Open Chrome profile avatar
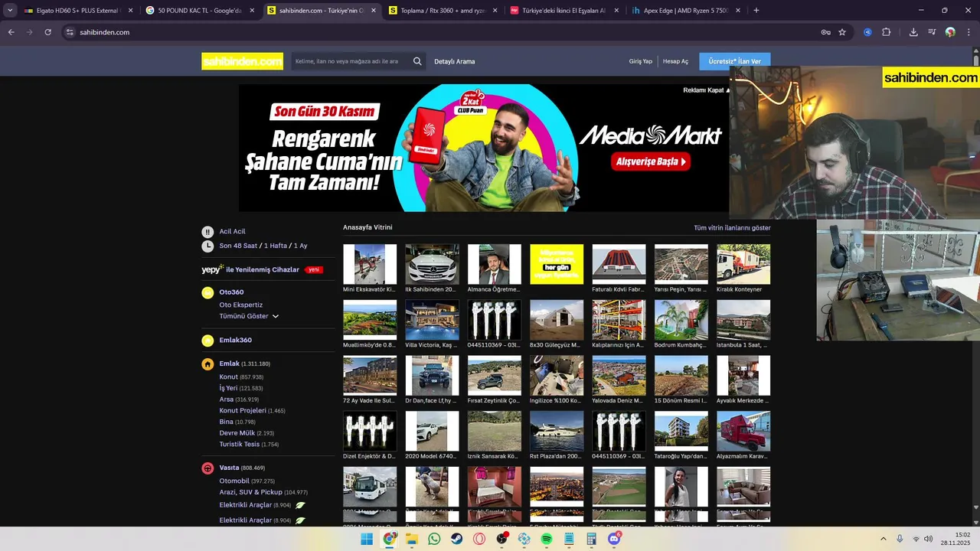This screenshot has width=980, height=551. [950, 32]
